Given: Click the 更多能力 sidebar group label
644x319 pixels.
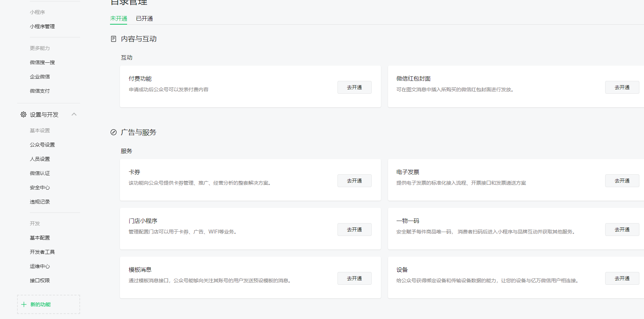Looking at the screenshot, I should pyautogui.click(x=40, y=48).
